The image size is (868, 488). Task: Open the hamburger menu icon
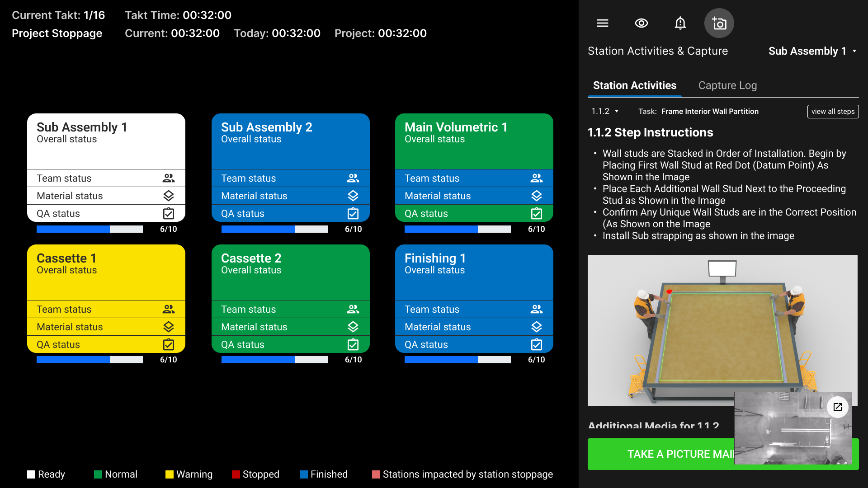602,23
